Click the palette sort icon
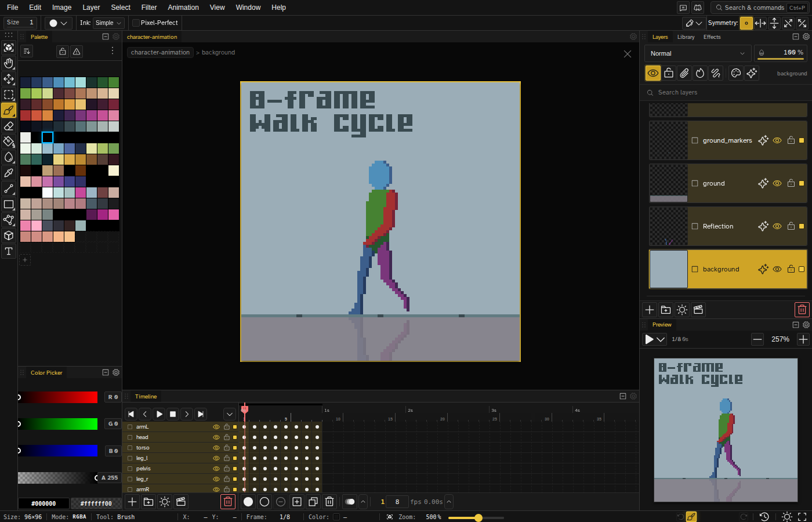Viewport: 812px width, 522px height. click(x=27, y=52)
